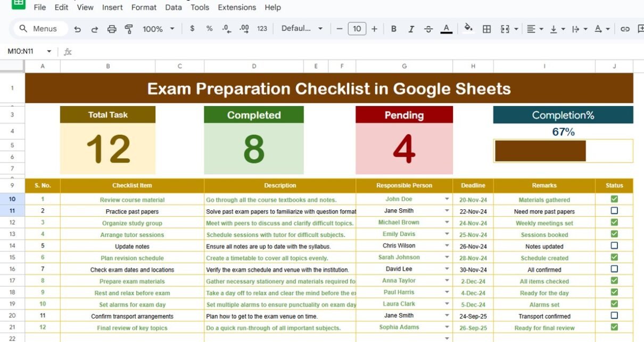Screen dimensions: 644x342
Task: Open Emily Davis responsible person dropdown
Action: click(447, 234)
